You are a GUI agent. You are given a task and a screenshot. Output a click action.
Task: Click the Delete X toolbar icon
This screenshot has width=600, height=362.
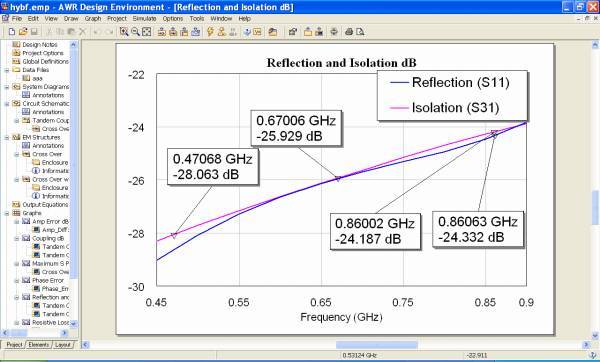82,32
